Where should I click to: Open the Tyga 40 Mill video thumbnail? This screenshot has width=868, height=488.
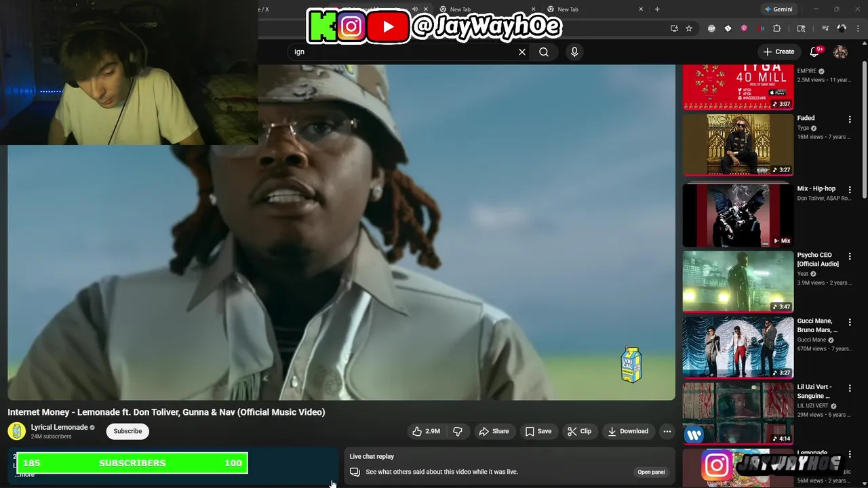pos(738,87)
